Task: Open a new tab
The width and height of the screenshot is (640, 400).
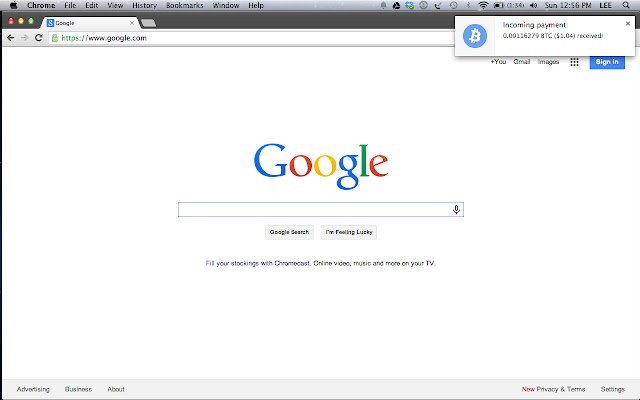Action: pyautogui.click(x=149, y=23)
